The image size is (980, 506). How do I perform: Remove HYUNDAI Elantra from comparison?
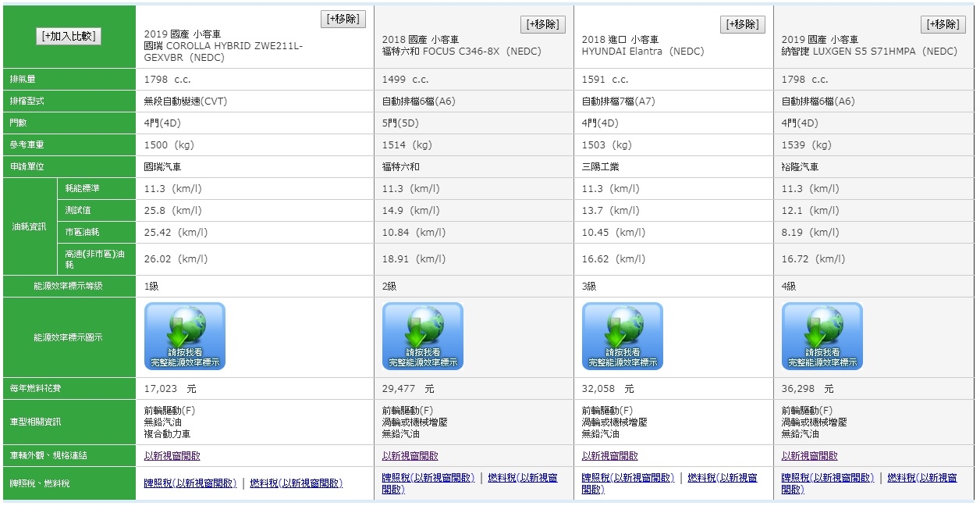click(743, 24)
